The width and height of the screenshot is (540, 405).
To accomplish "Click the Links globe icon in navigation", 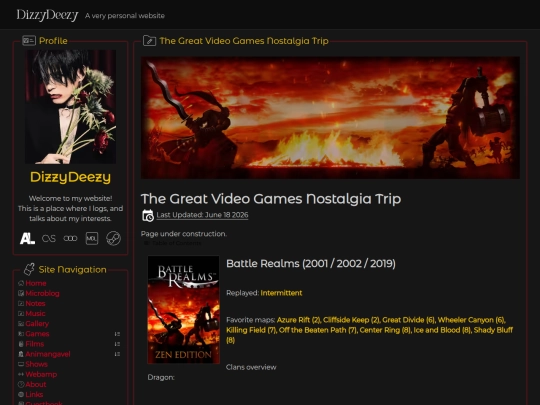I will click(21, 394).
